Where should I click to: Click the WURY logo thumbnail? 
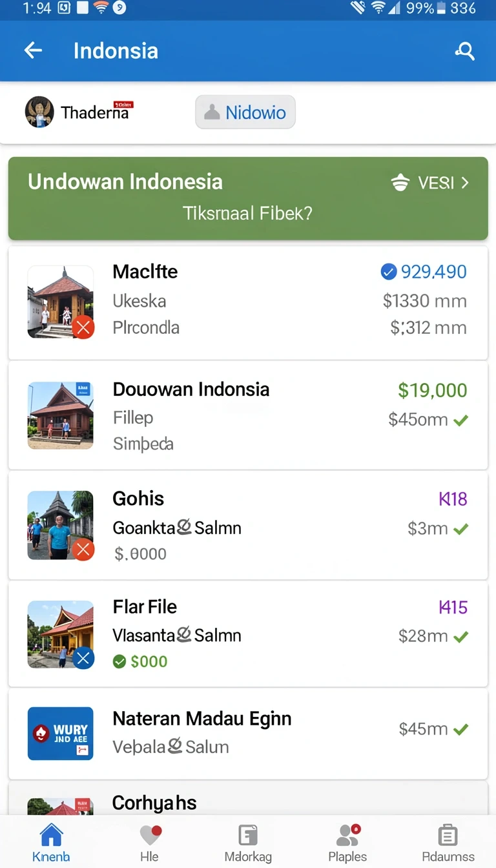pos(61,733)
